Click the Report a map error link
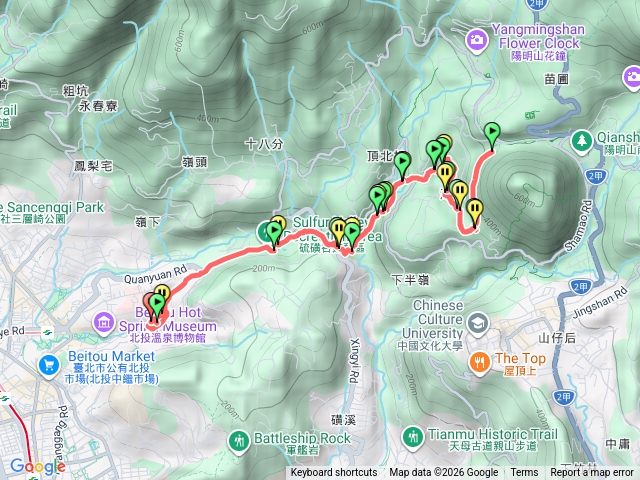 (x=591, y=473)
